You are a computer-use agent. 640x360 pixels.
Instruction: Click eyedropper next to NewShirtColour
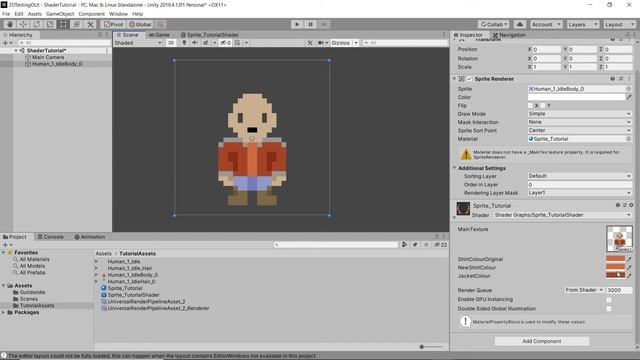click(x=629, y=268)
